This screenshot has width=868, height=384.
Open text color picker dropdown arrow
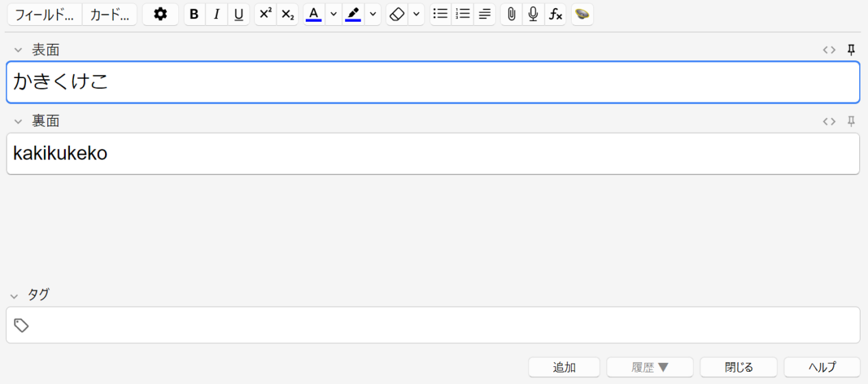coord(334,14)
